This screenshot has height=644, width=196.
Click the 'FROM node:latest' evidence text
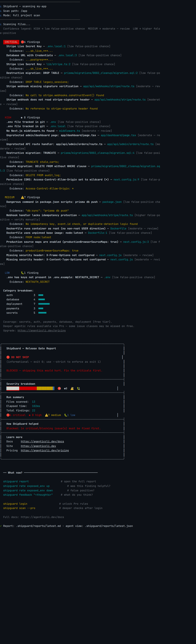38,237
